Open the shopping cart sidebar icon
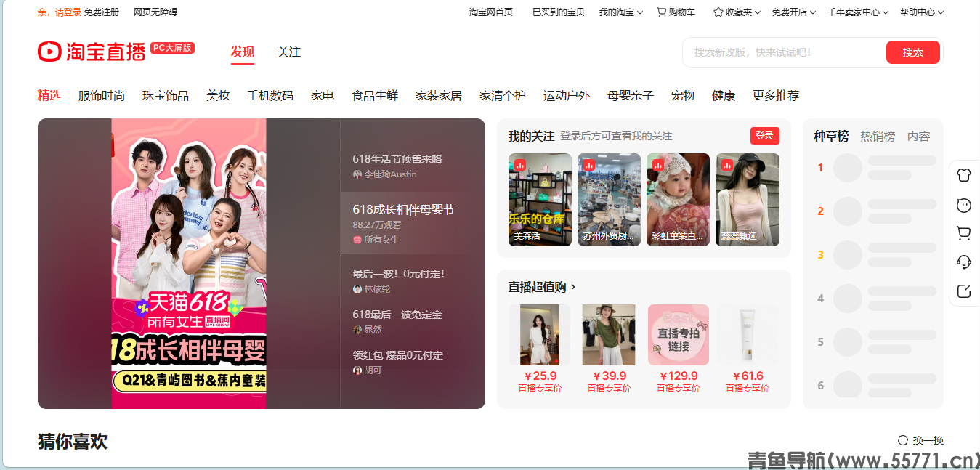Screen dimensions: 980x470 pyautogui.click(x=964, y=233)
